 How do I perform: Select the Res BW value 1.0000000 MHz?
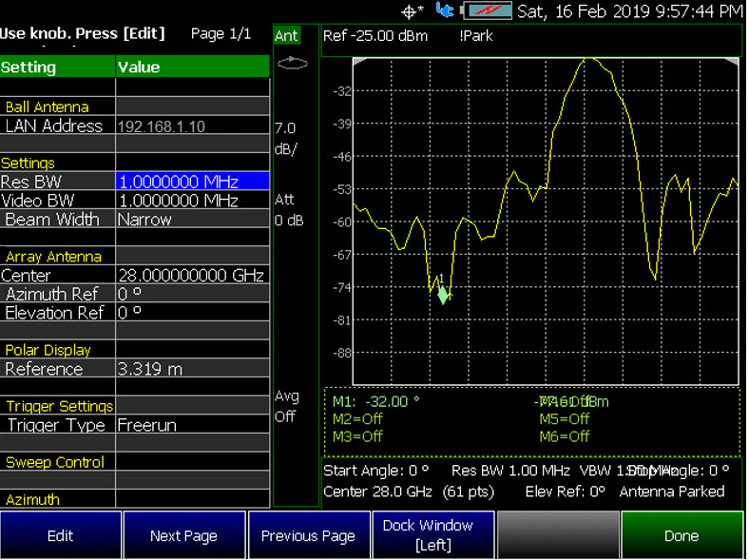point(193,182)
